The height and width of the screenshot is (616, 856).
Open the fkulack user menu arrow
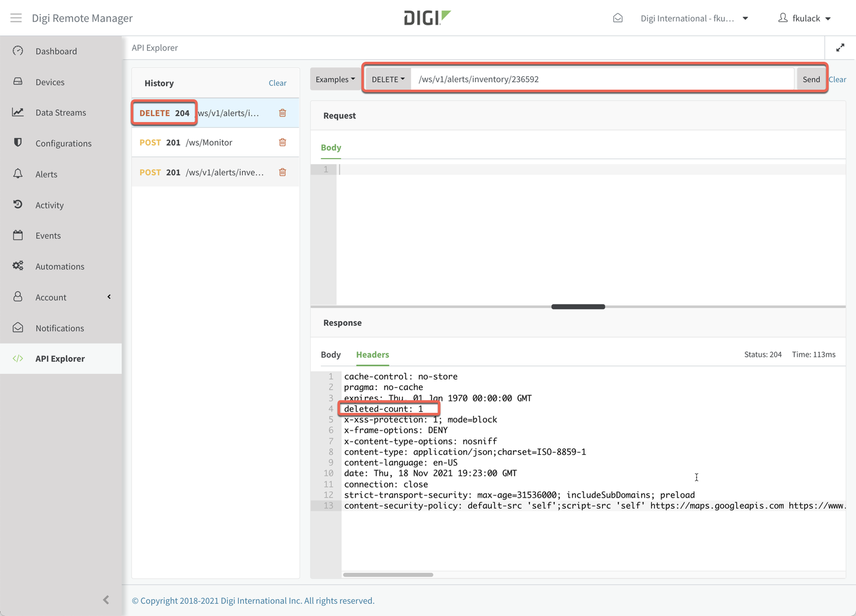point(828,19)
